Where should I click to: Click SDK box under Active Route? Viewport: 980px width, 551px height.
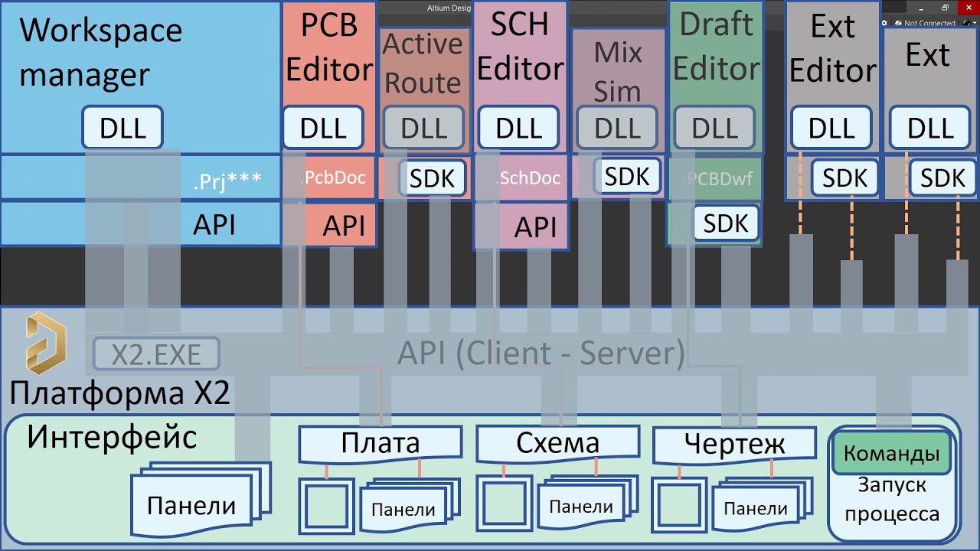tap(433, 178)
